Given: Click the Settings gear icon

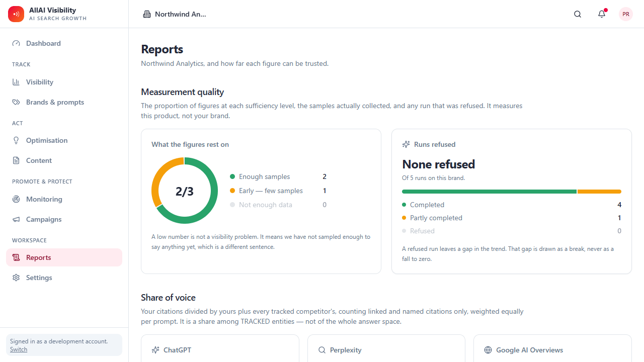Looking at the screenshot, I should (x=16, y=278).
